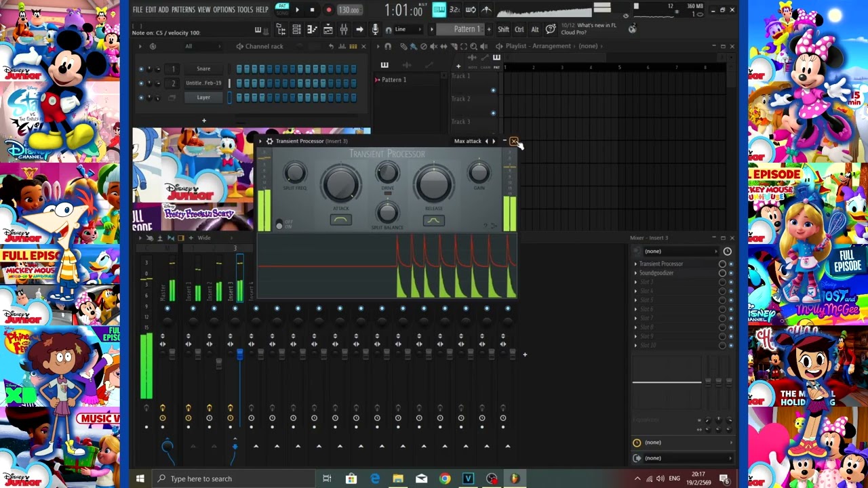Add a new pattern with plus next to Pattern 1
The height and width of the screenshot is (488, 868).
[489, 29]
